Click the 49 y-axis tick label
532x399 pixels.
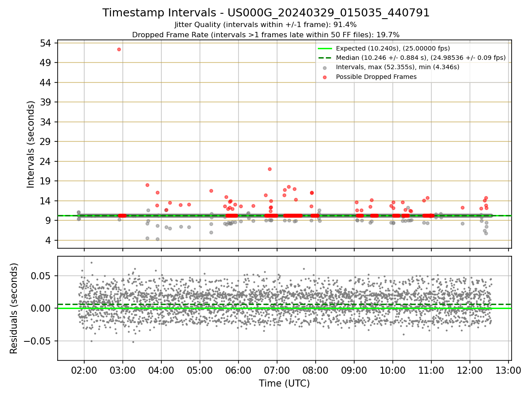click(46, 63)
